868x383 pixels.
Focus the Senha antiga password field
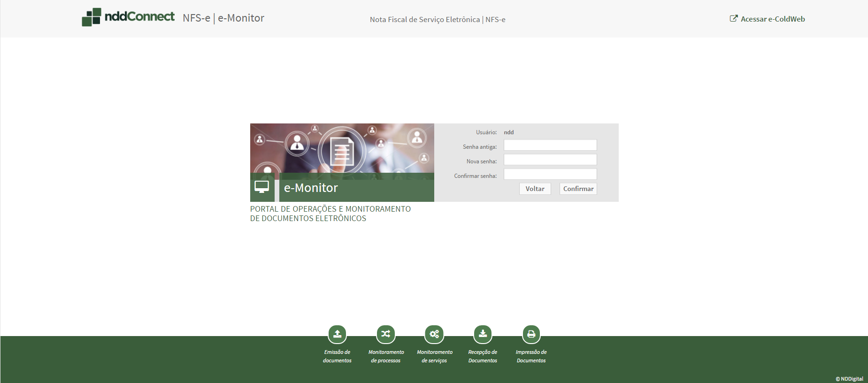tap(550, 145)
